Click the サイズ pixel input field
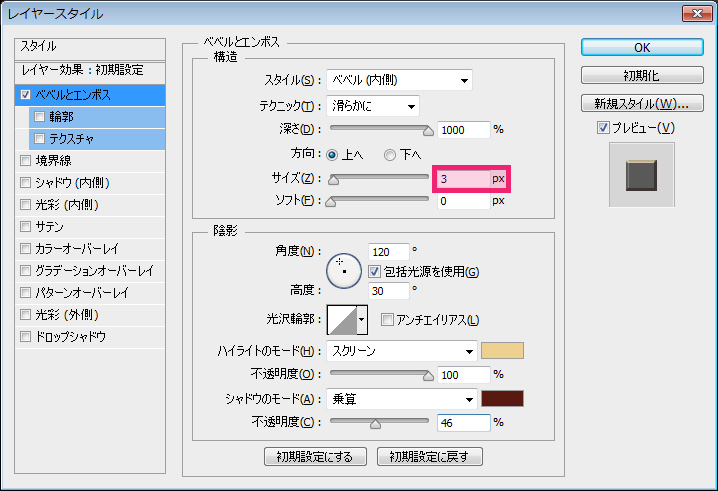The image size is (718, 491). (462, 178)
